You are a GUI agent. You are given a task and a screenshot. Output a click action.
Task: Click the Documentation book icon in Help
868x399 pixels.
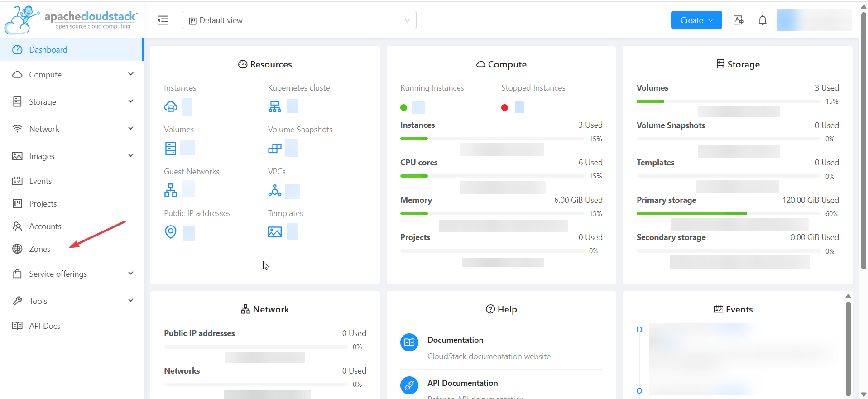(409, 342)
